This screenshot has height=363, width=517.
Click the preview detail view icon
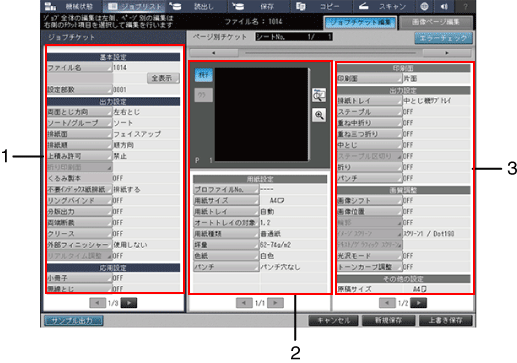click(x=319, y=95)
